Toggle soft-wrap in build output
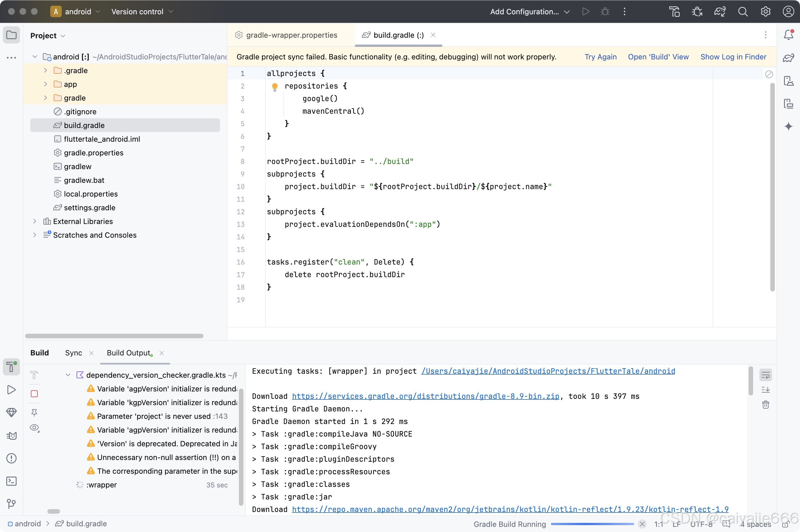Image resolution: width=800 pixels, height=532 pixels. point(765,375)
